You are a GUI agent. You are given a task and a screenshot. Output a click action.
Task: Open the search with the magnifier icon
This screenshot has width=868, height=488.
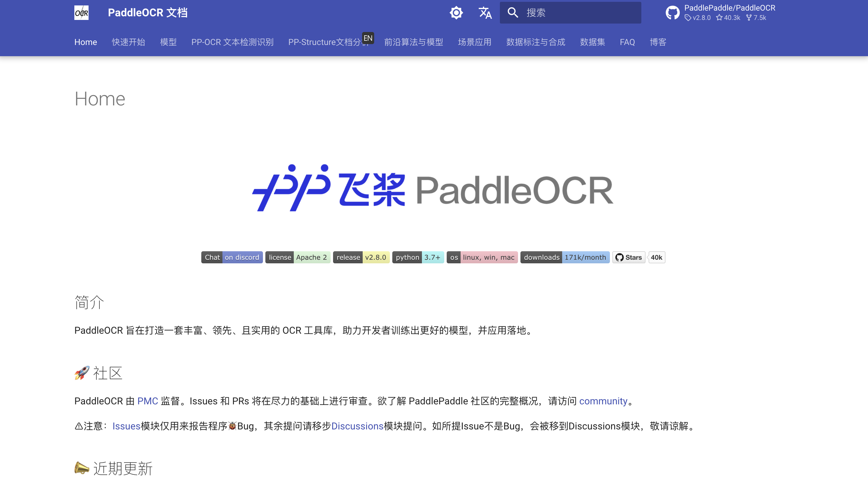click(513, 12)
